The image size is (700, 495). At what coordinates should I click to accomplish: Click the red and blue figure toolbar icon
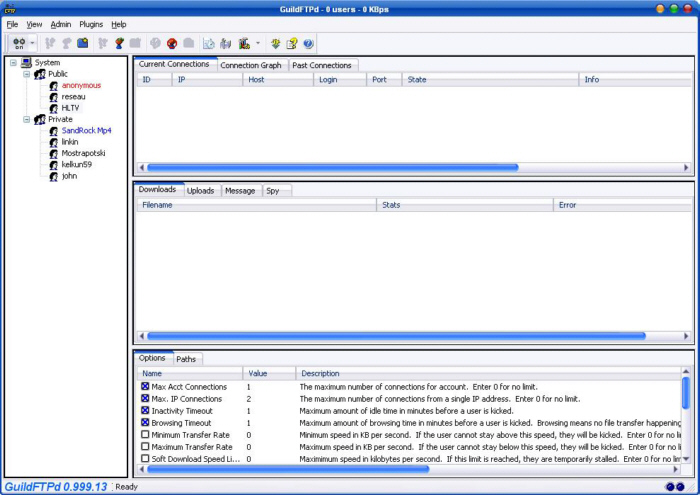tap(119, 43)
